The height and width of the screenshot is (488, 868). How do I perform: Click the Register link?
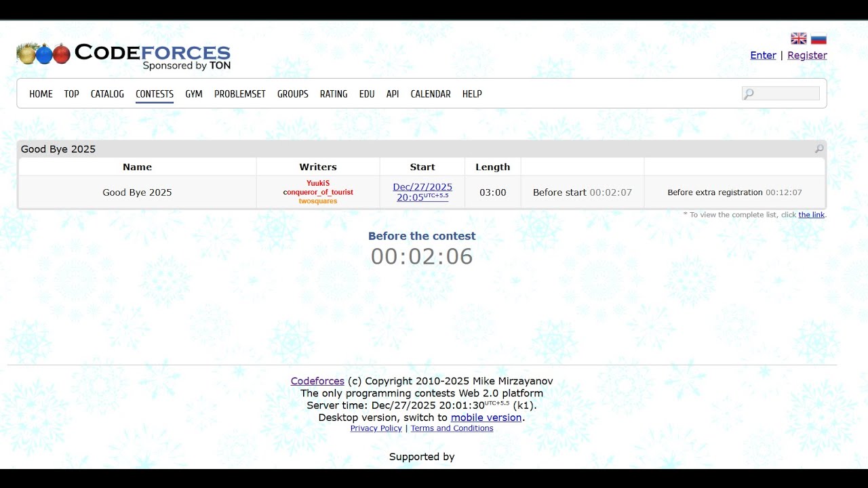click(x=807, y=56)
